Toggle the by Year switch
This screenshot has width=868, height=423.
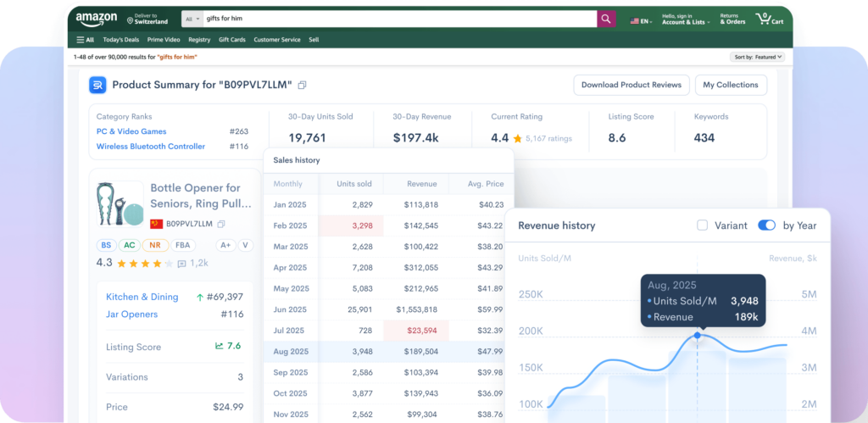tap(766, 225)
